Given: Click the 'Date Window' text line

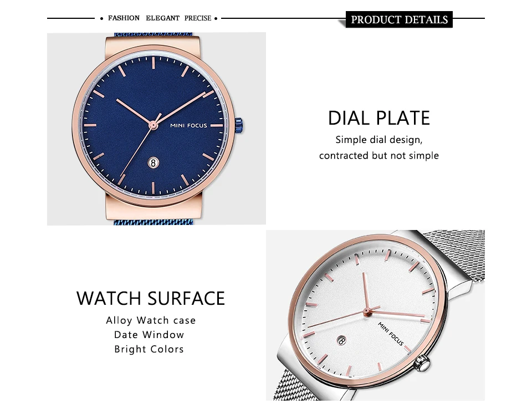Looking at the screenshot, I should pyautogui.click(x=149, y=335).
